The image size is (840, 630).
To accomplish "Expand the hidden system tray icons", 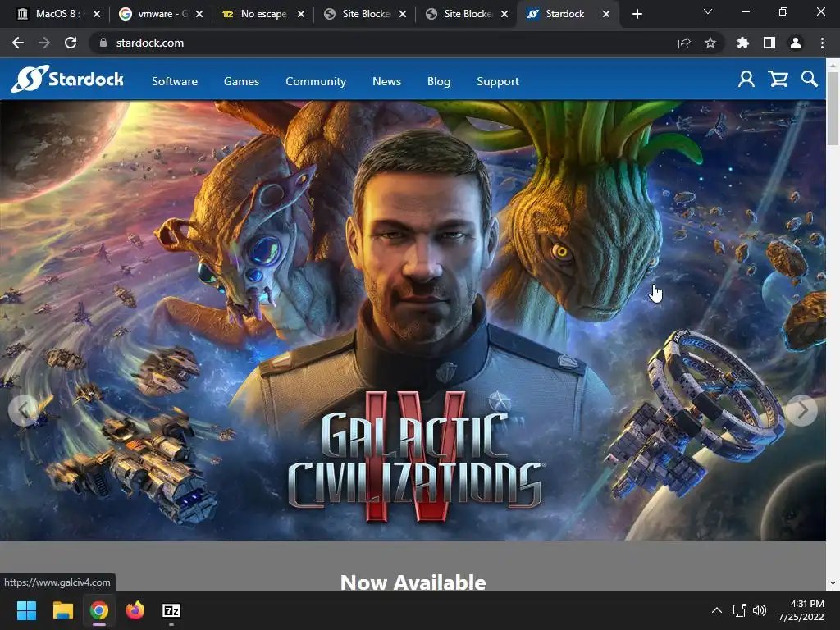I will (716, 610).
